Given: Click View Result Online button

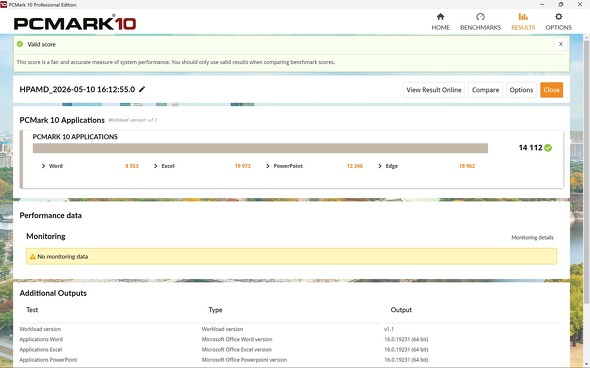Looking at the screenshot, I should (x=434, y=90).
